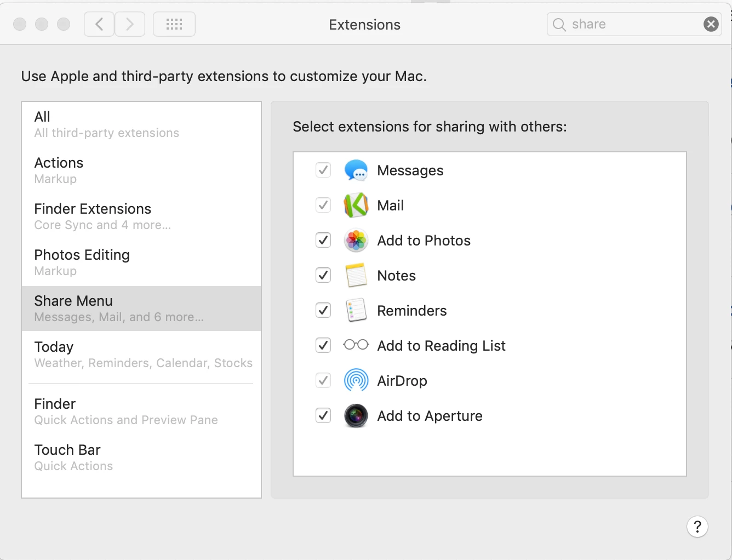Open help with the question mark button
Image resolution: width=732 pixels, height=560 pixels.
pyautogui.click(x=697, y=527)
